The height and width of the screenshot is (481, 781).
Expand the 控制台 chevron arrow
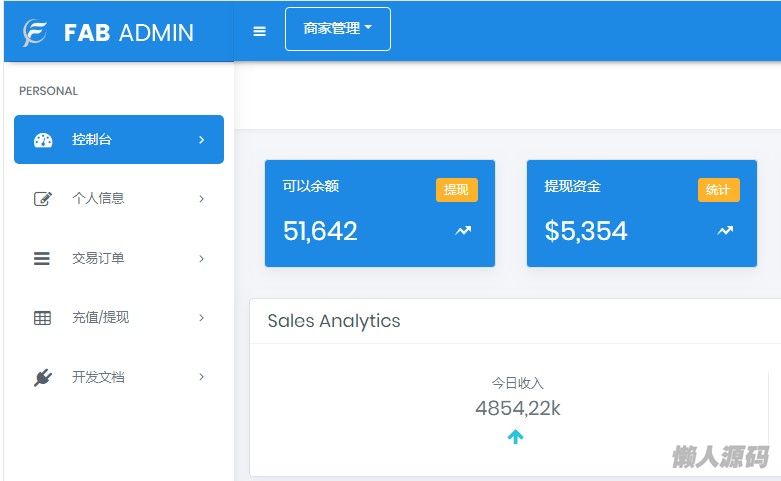coord(201,140)
